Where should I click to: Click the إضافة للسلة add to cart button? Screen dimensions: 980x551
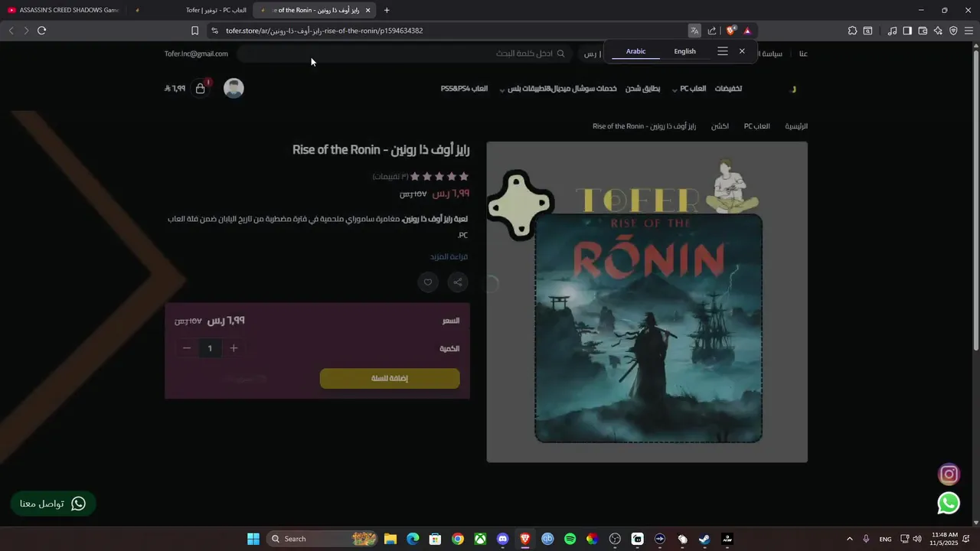pyautogui.click(x=390, y=378)
